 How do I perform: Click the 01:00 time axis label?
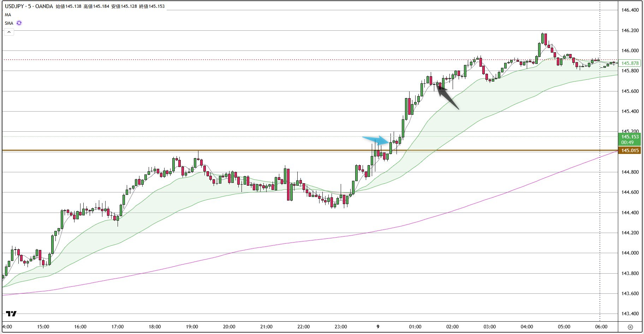click(x=415, y=327)
